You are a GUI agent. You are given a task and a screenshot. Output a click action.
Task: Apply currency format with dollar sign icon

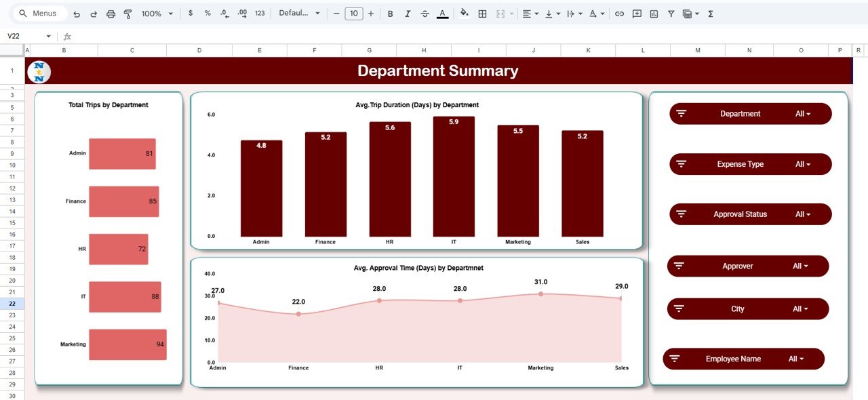191,14
